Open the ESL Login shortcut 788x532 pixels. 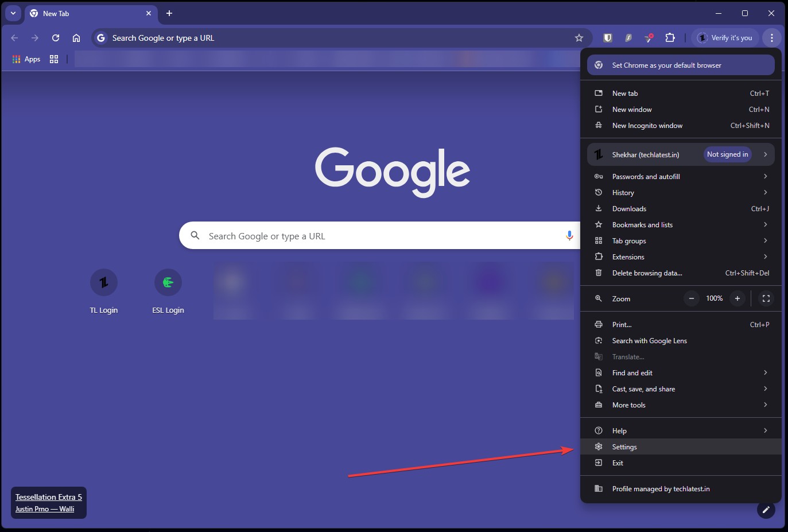point(168,282)
